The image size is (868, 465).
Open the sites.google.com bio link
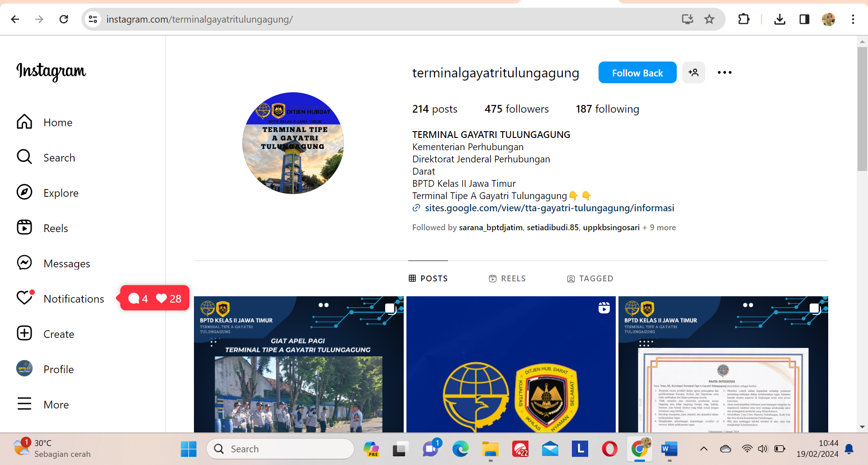(x=549, y=208)
